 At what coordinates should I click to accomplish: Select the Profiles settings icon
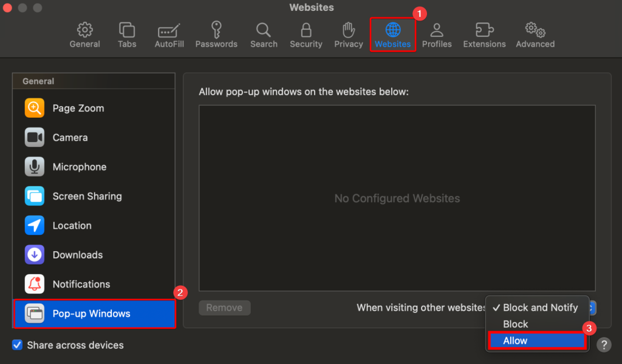[x=437, y=33]
